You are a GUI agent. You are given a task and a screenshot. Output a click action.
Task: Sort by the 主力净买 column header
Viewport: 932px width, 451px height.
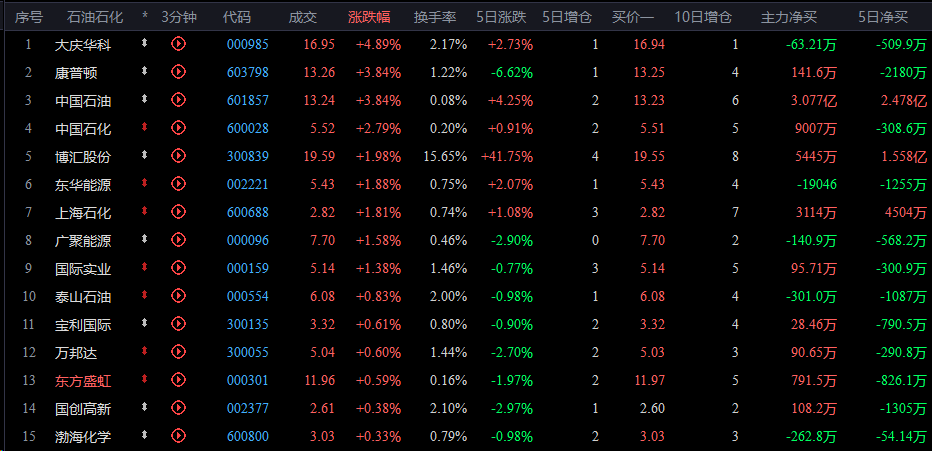[x=789, y=17]
